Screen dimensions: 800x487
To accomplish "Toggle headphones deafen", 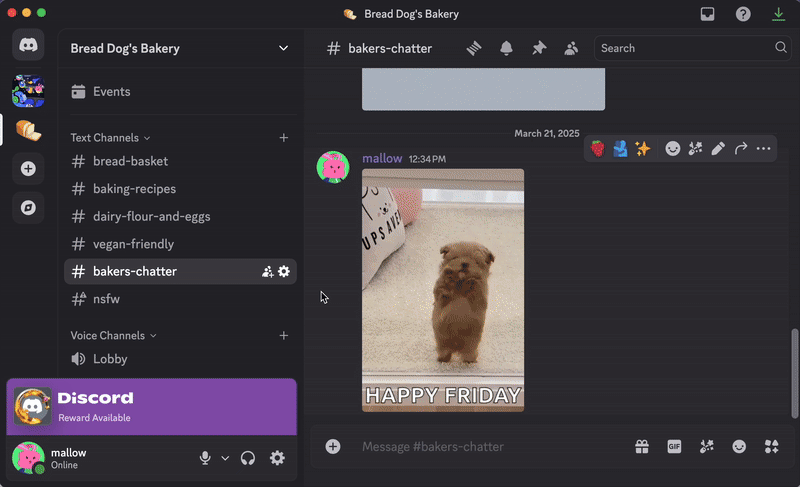I will 248,458.
